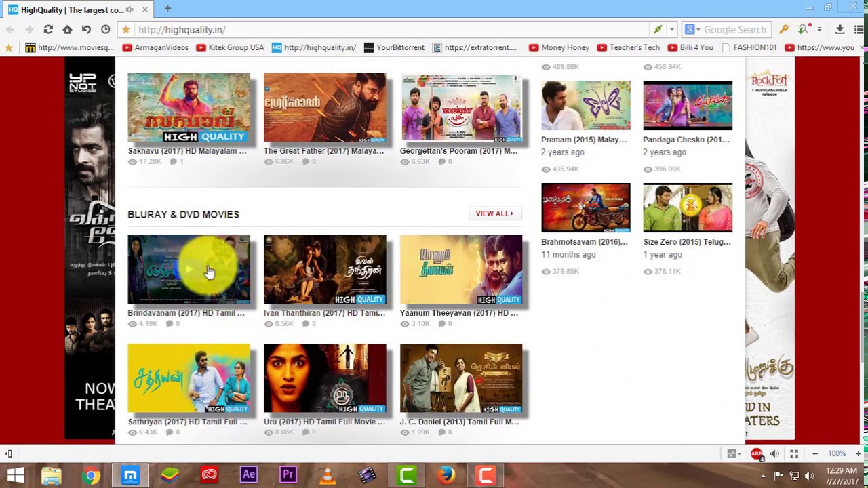Screen dimensions: 868x488
Task: Open File Explorer from taskbar
Action: pos(52,475)
